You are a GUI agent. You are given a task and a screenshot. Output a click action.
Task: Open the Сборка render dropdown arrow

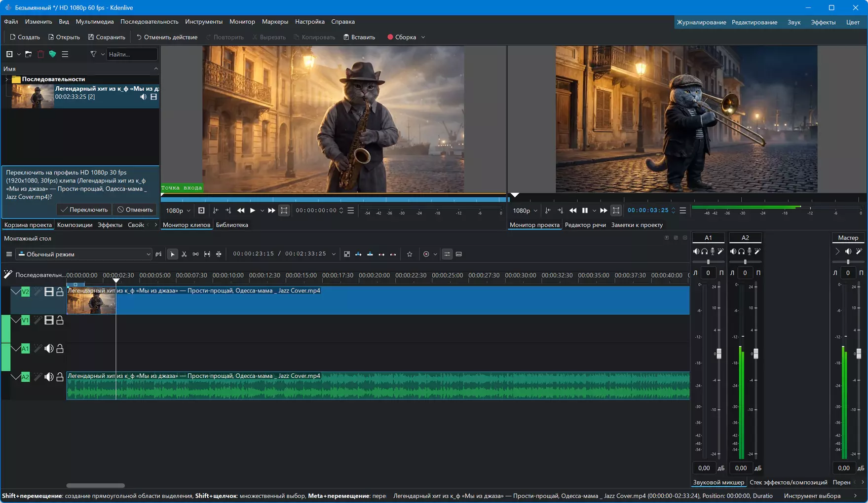[423, 37]
